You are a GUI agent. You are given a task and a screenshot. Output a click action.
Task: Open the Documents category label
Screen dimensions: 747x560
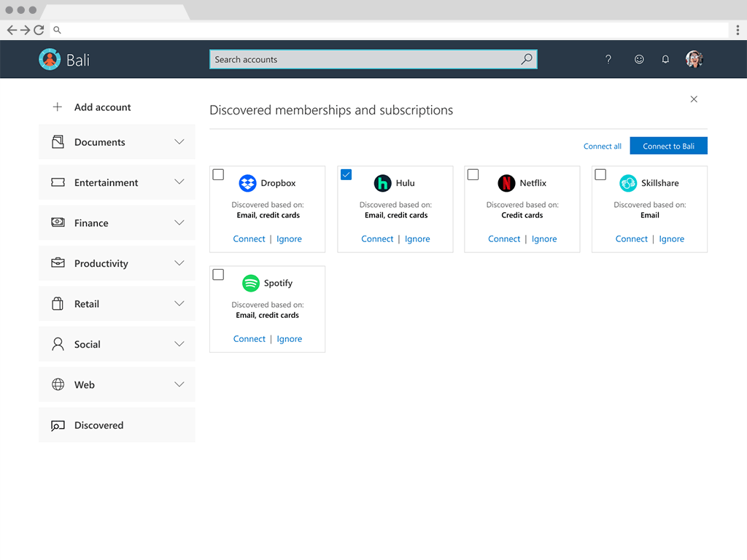point(99,142)
